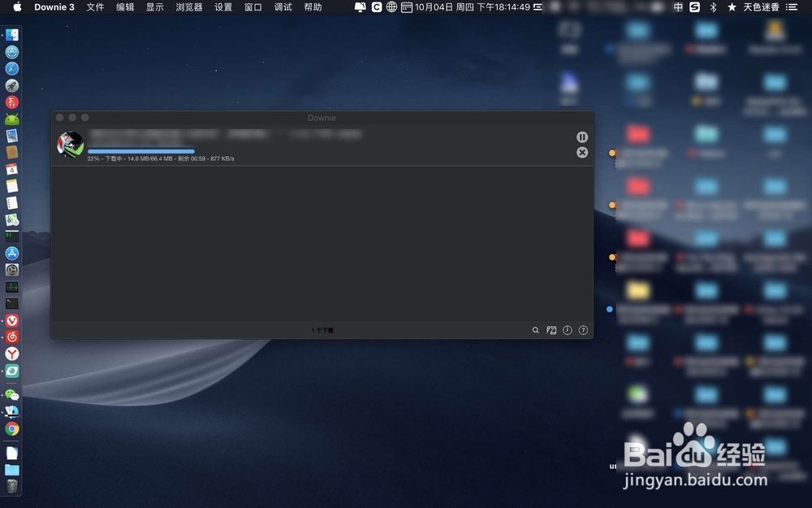812x508 pixels.
Task: Open System Preferences gear in the Dock
Action: [12, 270]
